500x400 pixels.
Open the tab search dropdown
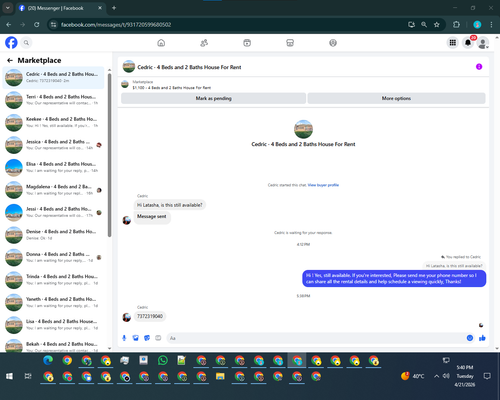click(x=7, y=8)
